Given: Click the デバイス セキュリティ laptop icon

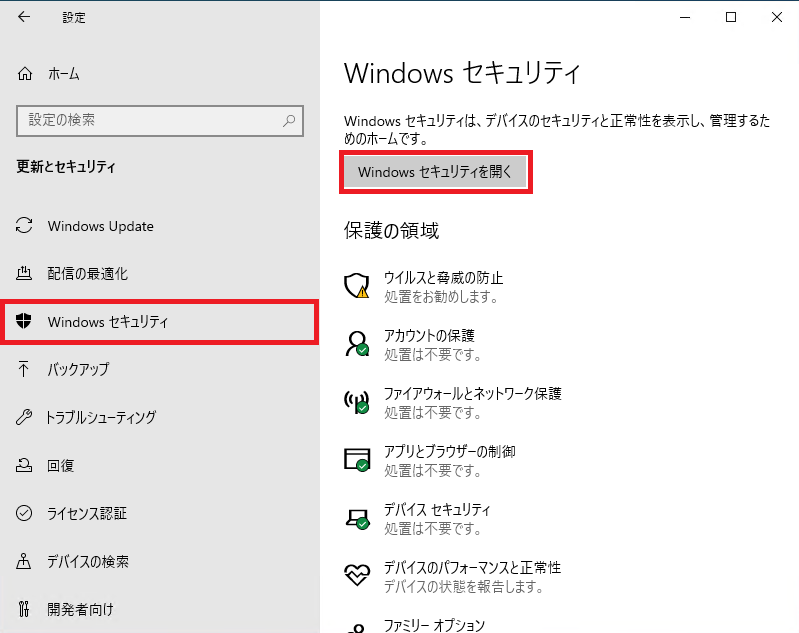Looking at the screenshot, I should pos(357,518).
